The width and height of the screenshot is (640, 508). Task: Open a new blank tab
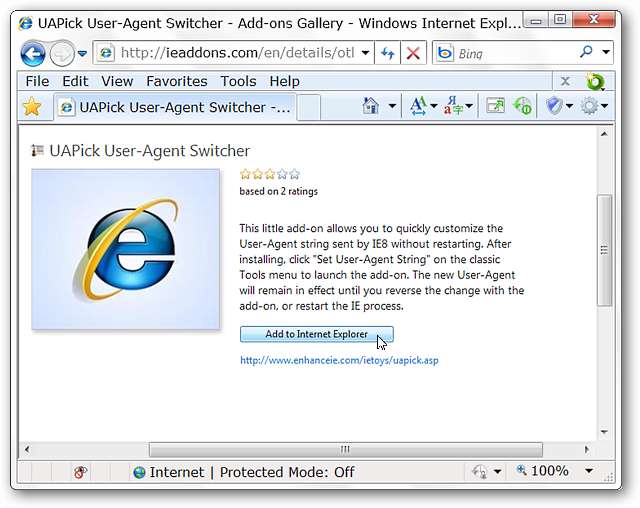pos(309,107)
